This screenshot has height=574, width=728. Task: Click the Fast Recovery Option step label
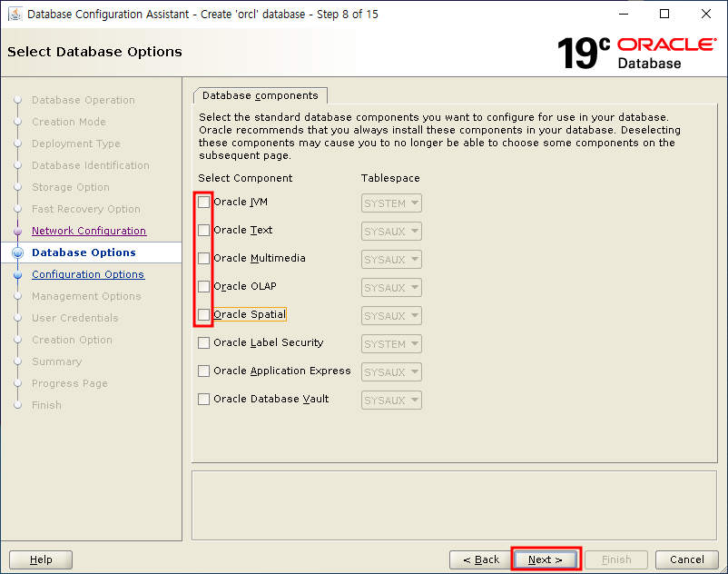click(86, 209)
